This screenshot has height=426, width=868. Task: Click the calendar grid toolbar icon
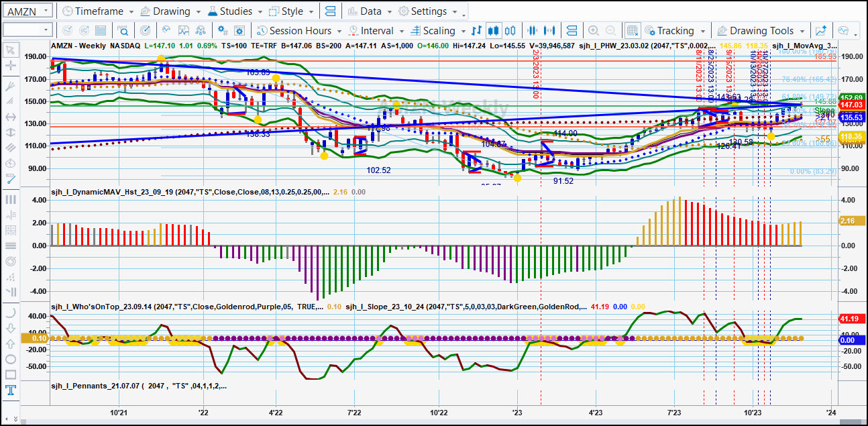click(100, 30)
